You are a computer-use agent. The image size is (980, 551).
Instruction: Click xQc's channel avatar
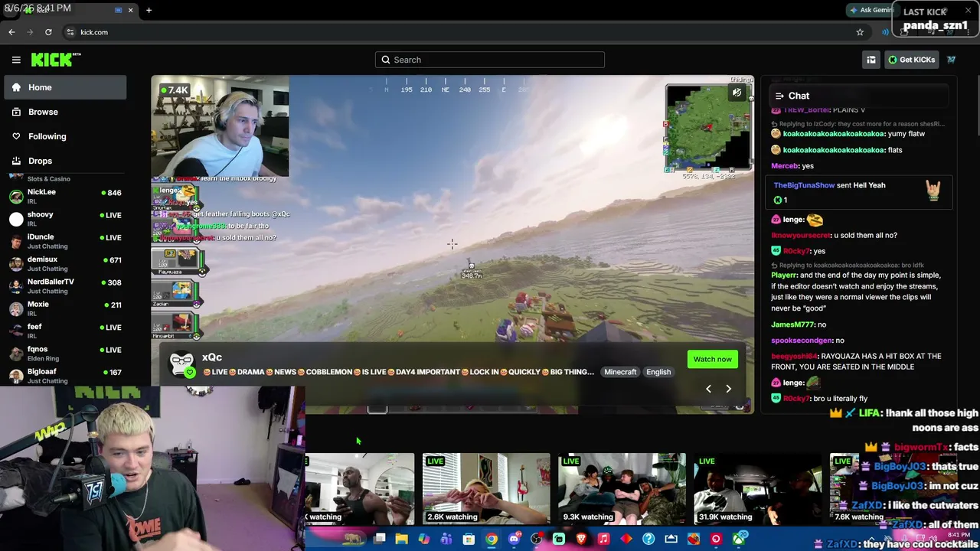[x=181, y=364]
